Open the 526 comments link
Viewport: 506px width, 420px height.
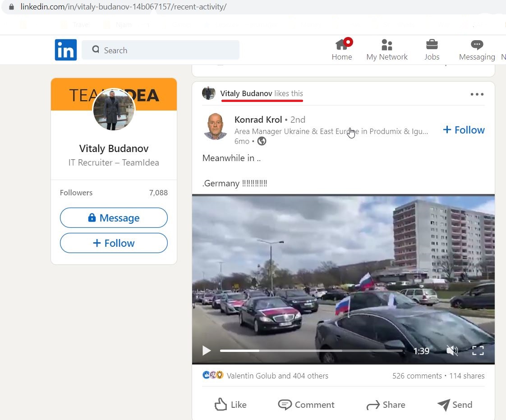[x=417, y=375]
